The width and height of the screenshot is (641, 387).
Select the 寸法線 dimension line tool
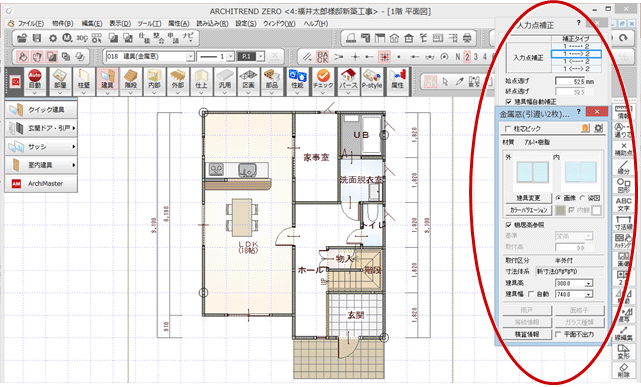tap(623, 223)
